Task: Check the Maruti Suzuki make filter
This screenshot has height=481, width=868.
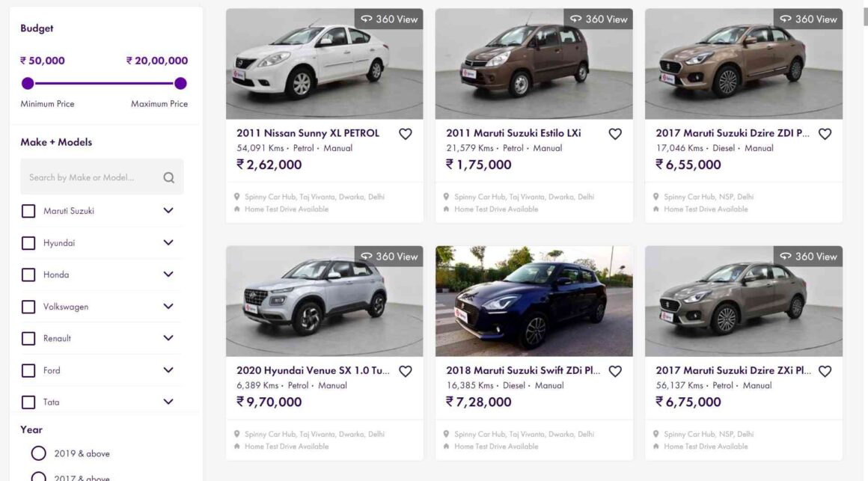Action: (x=28, y=211)
